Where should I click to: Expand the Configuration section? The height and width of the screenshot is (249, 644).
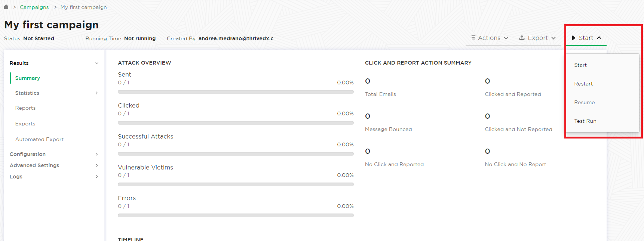tap(54, 154)
